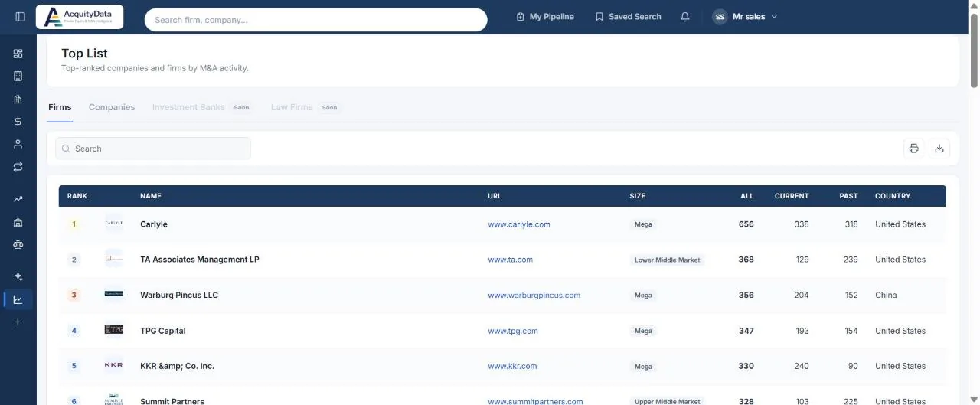Viewport: 980px width, 405px height.
Task: Click the table Search input field
Action: (x=153, y=149)
